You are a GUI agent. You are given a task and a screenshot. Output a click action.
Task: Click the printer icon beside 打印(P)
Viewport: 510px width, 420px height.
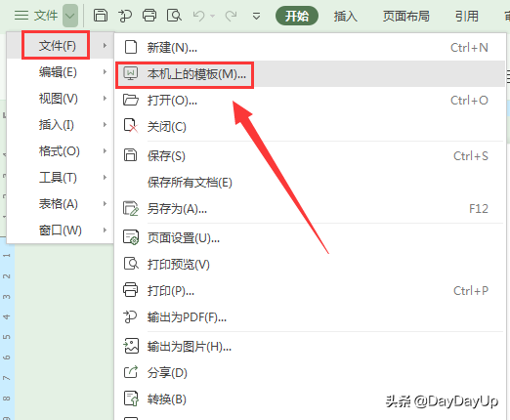[x=131, y=290]
